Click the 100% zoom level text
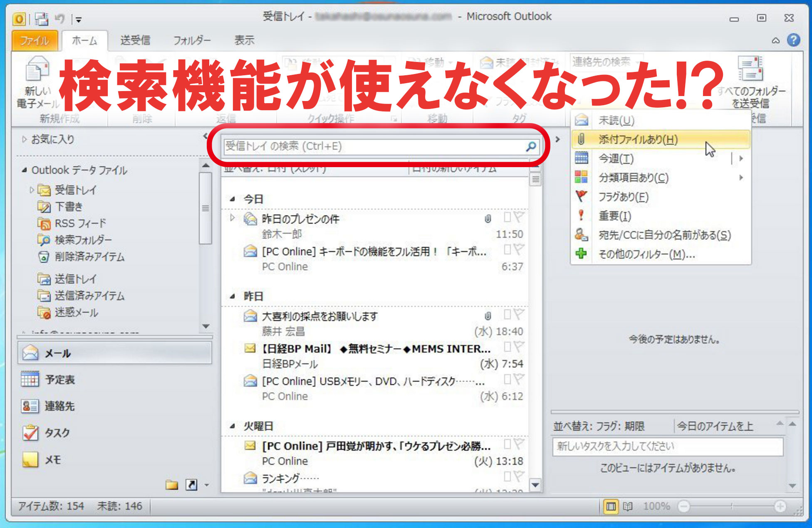This screenshot has height=528, width=812. 656,506
